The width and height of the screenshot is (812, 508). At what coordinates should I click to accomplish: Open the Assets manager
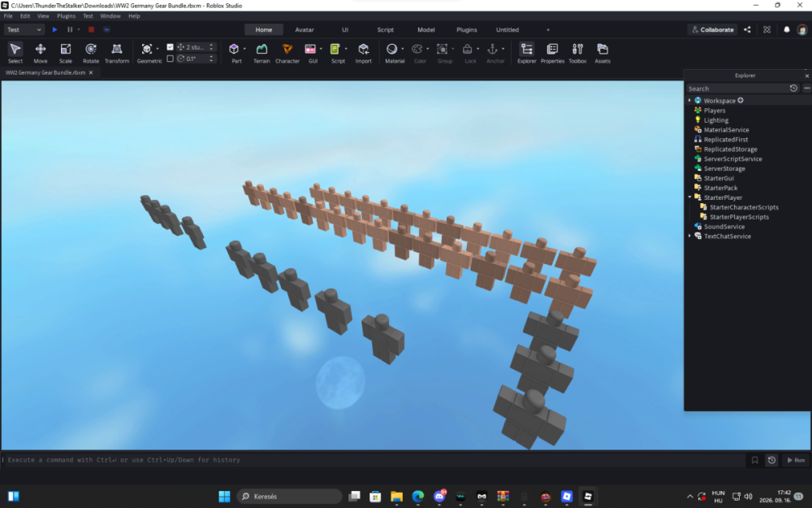tap(603, 53)
